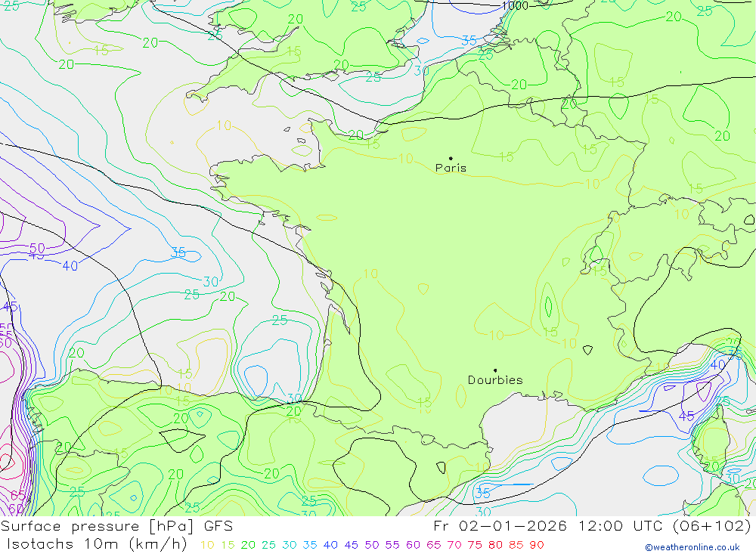The width and height of the screenshot is (756, 554).
Task: Select the 35 km/h legend value
Action: [309, 545]
